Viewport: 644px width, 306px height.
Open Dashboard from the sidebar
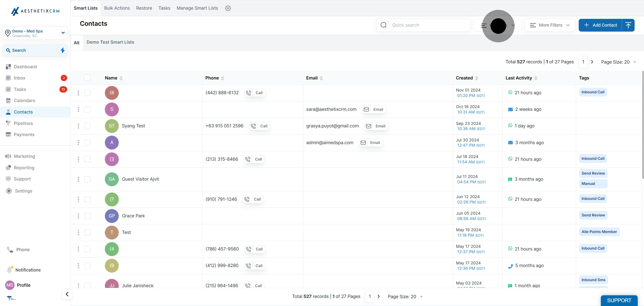[x=25, y=66]
